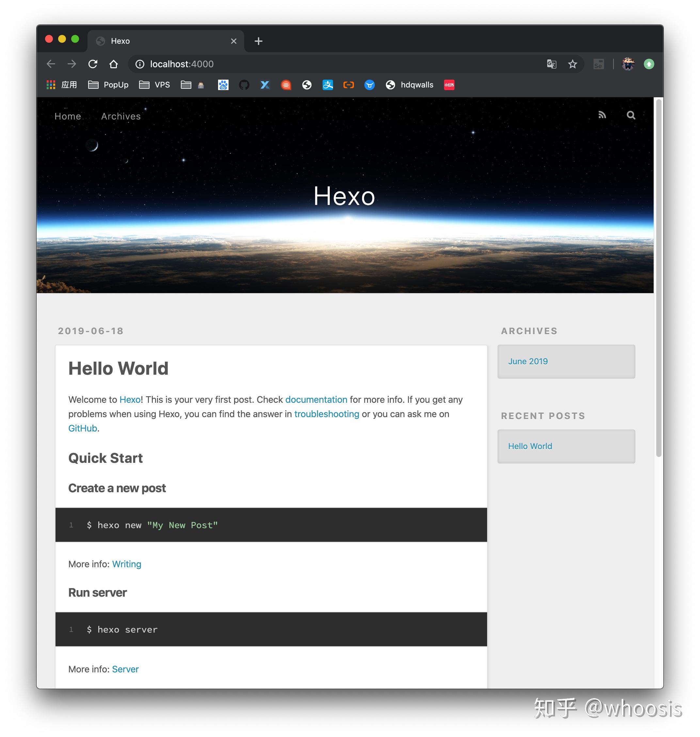This screenshot has height=737, width=700.
Task: Toggle the grid apps launcher icon
Action: click(x=51, y=85)
